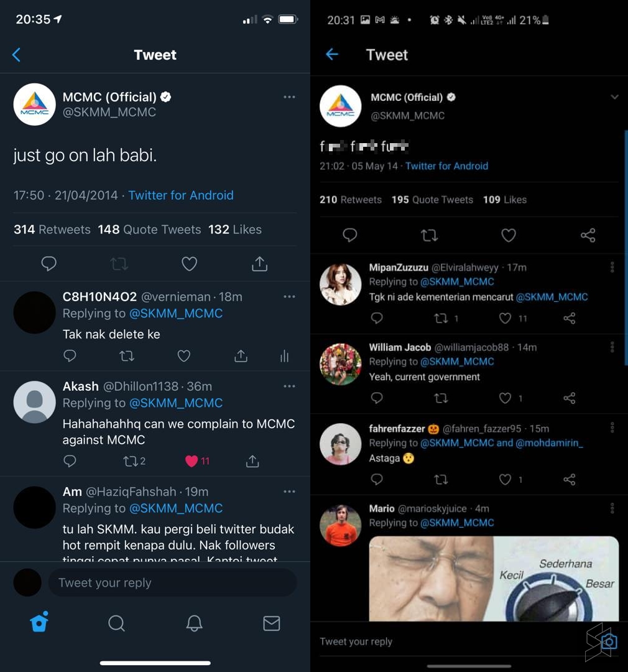Tap the share icon under the right MCMC tweet
The height and width of the screenshot is (672, 628).
[588, 235]
